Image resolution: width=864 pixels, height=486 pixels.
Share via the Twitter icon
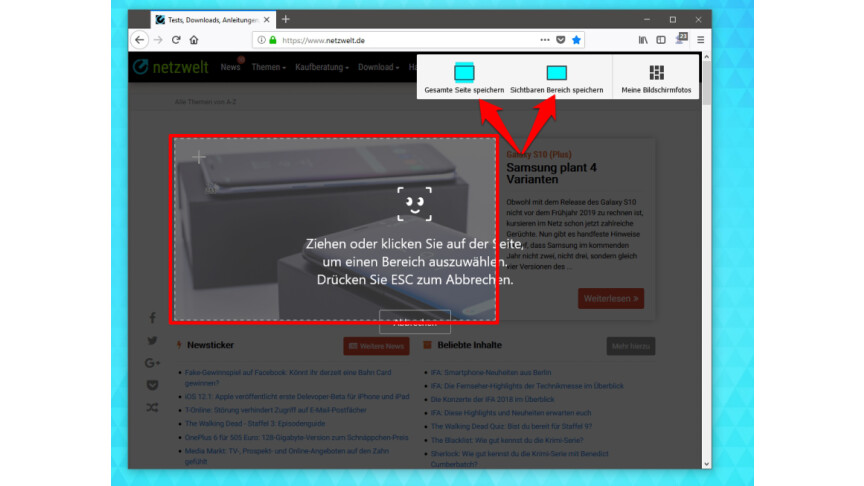(x=153, y=341)
